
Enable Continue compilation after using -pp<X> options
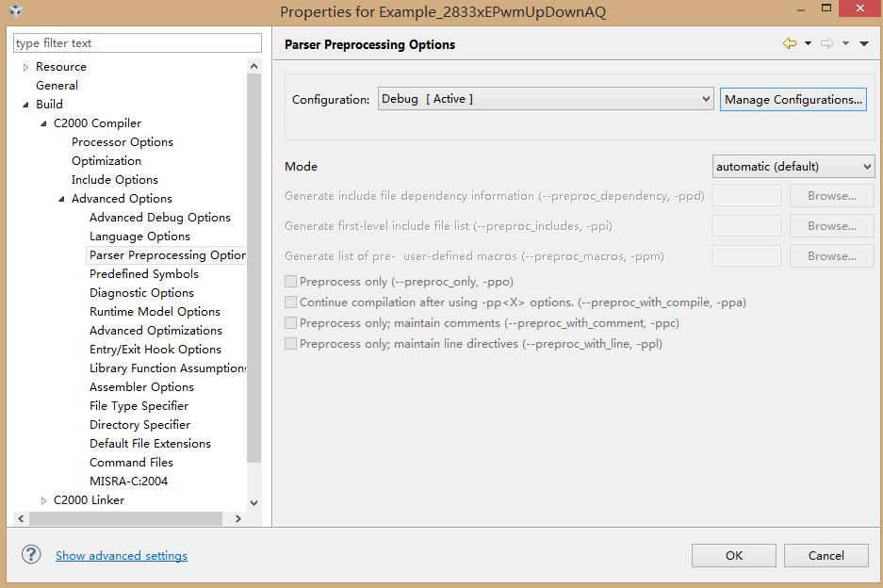[290, 302]
